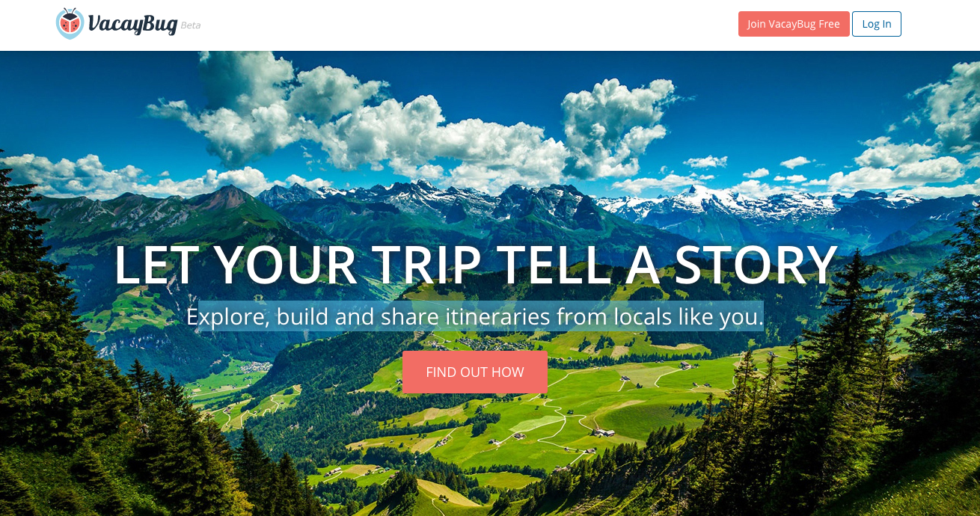Click the ladybug logo icon
The image size is (980, 516).
click(70, 23)
